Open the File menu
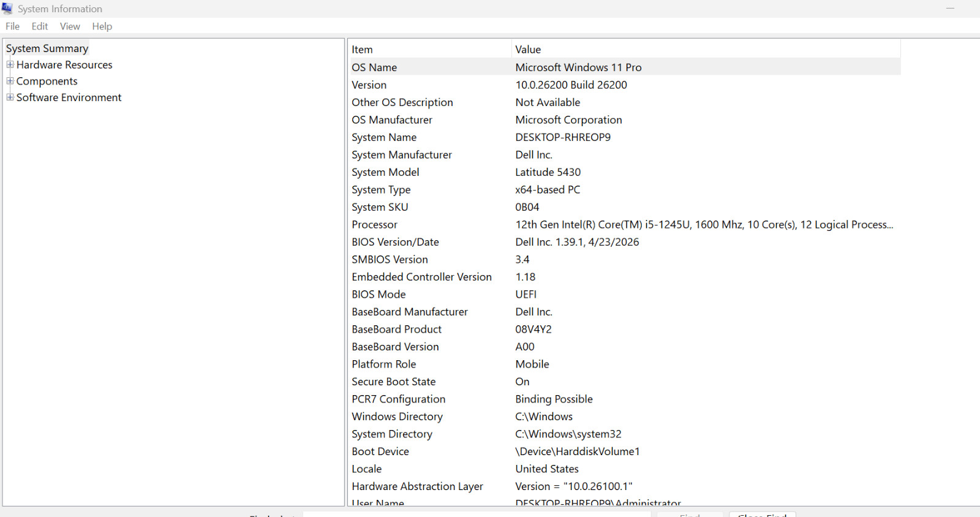The height and width of the screenshot is (517, 980). [13, 26]
